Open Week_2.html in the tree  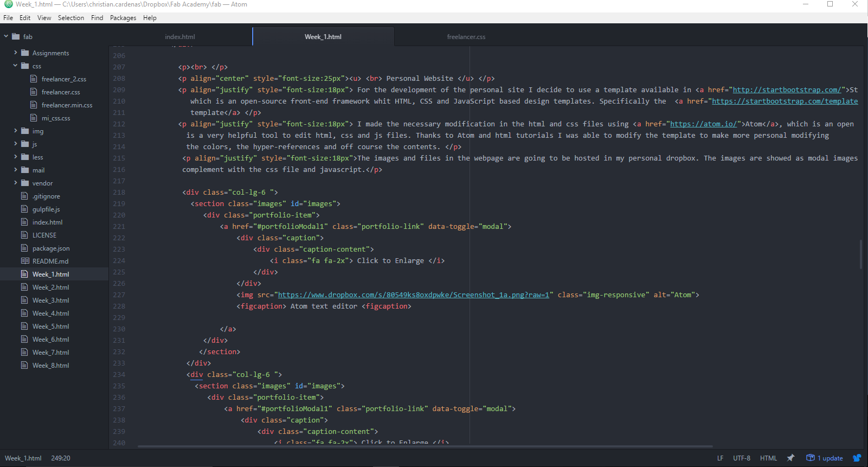tap(50, 287)
